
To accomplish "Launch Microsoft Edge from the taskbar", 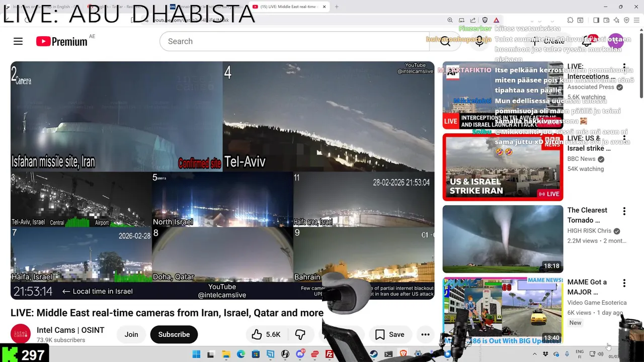I will tap(241, 354).
